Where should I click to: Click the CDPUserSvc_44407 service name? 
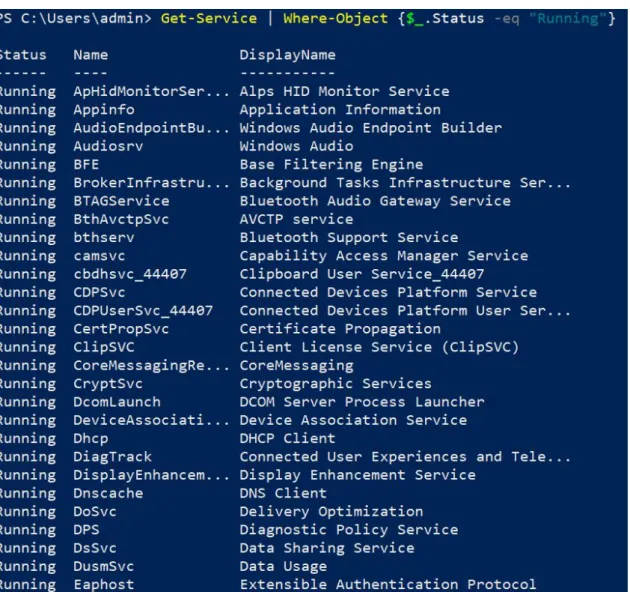[143, 311]
